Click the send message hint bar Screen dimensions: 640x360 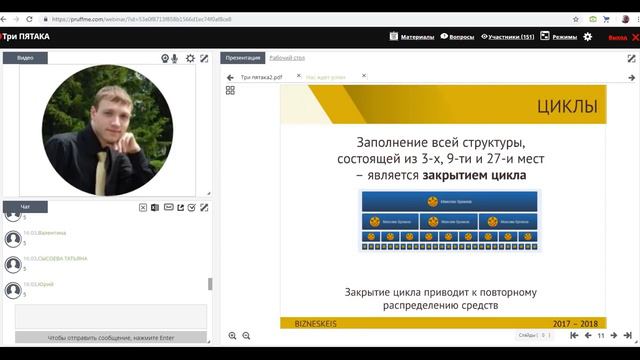111,338
